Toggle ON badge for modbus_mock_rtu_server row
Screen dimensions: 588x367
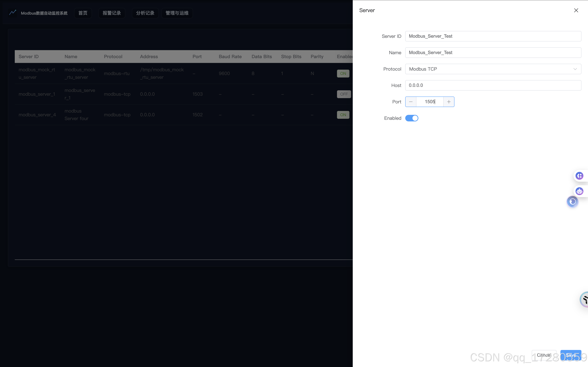[343, 74]
